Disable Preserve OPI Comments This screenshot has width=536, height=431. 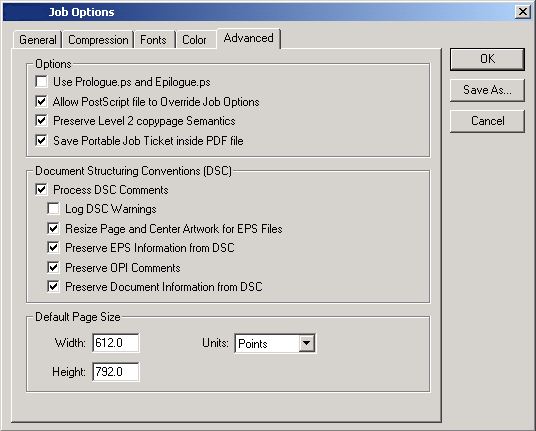53,268
